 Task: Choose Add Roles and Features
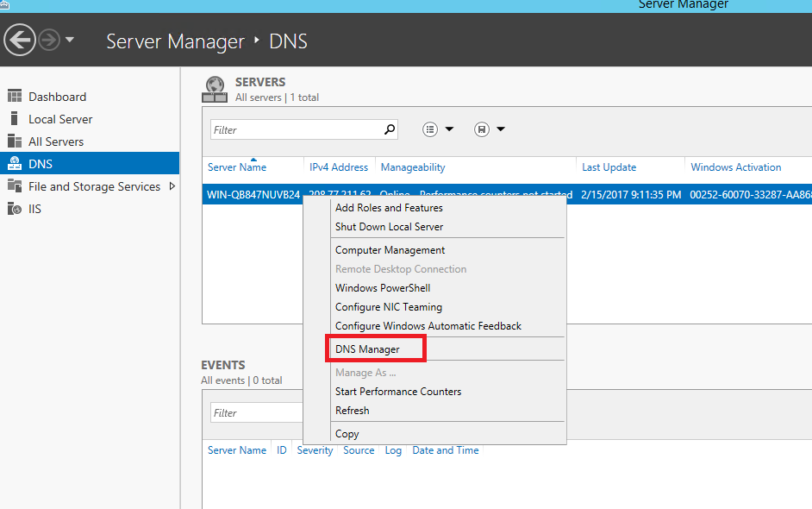coord(389,208)
